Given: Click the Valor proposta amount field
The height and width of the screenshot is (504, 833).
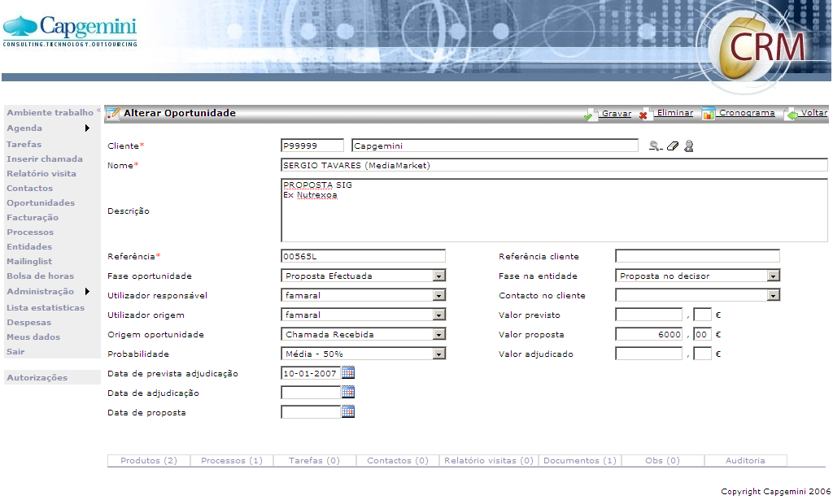Looking at the screenshot, I should click(648, 335).
